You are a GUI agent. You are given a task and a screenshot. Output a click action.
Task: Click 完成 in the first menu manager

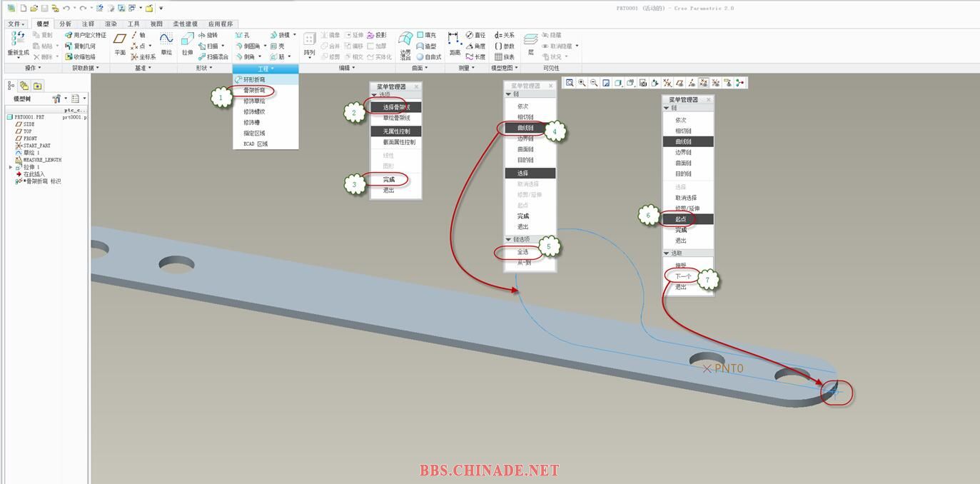(x=389, y=180)
